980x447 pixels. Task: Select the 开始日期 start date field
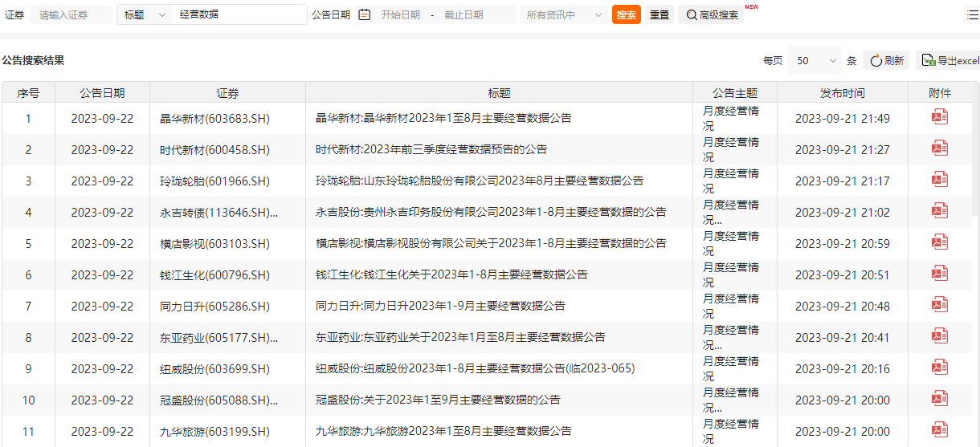[x=400, y=14]
